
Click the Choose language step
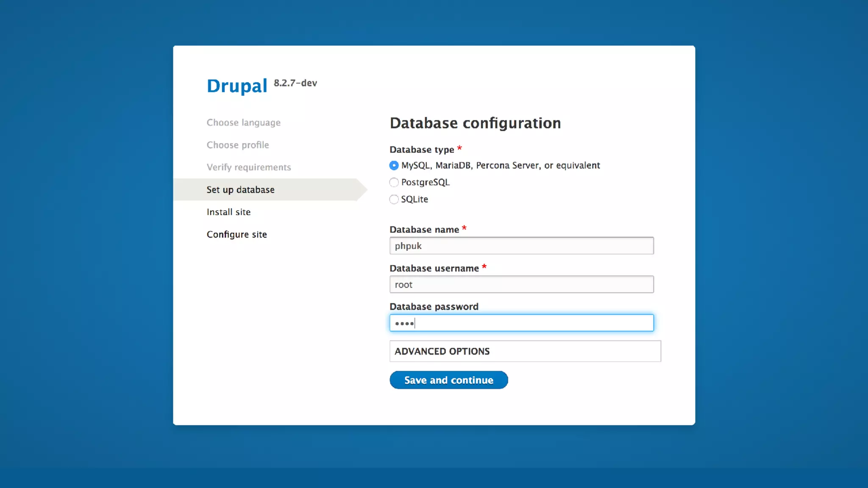tap(243, 122)
